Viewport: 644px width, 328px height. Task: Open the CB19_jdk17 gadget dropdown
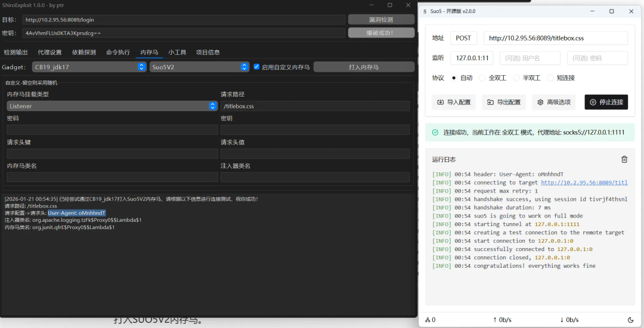pyautogui.click(x=89, y=67)
